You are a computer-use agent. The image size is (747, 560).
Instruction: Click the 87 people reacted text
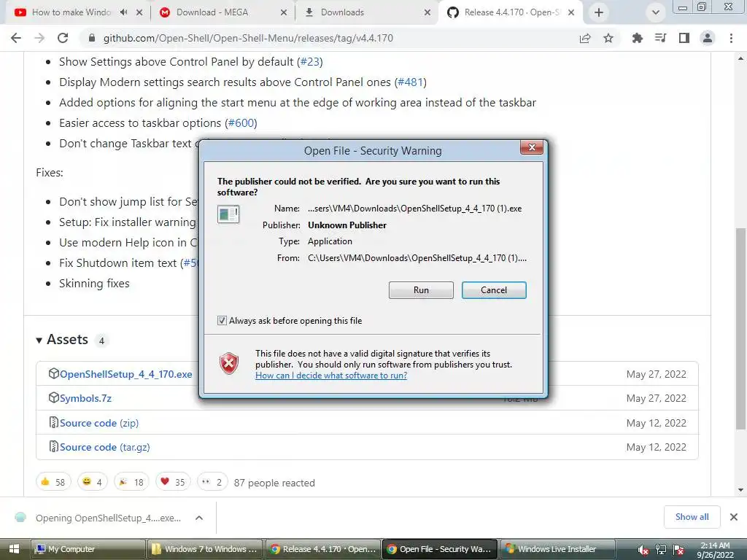pyautogui.click(x=274, y=483)
